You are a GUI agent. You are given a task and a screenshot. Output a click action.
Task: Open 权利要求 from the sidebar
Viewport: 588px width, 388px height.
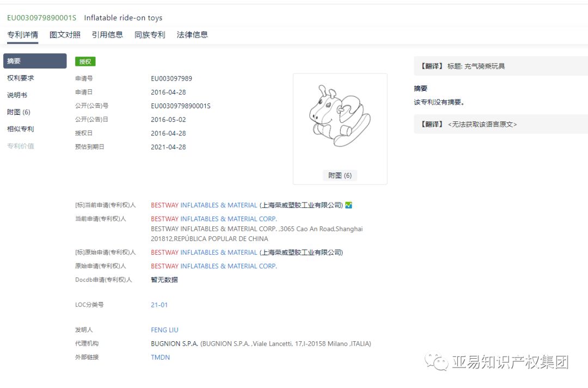pyautogui.click(x=20, y=78)
